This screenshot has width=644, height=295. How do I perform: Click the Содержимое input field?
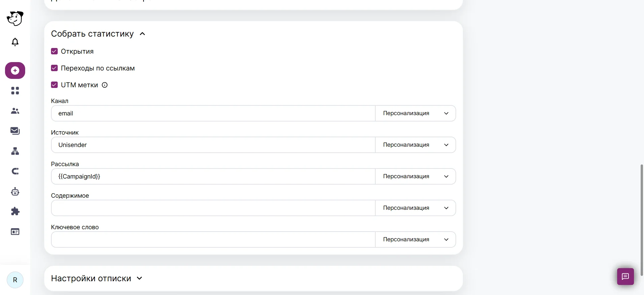[213, 208]
